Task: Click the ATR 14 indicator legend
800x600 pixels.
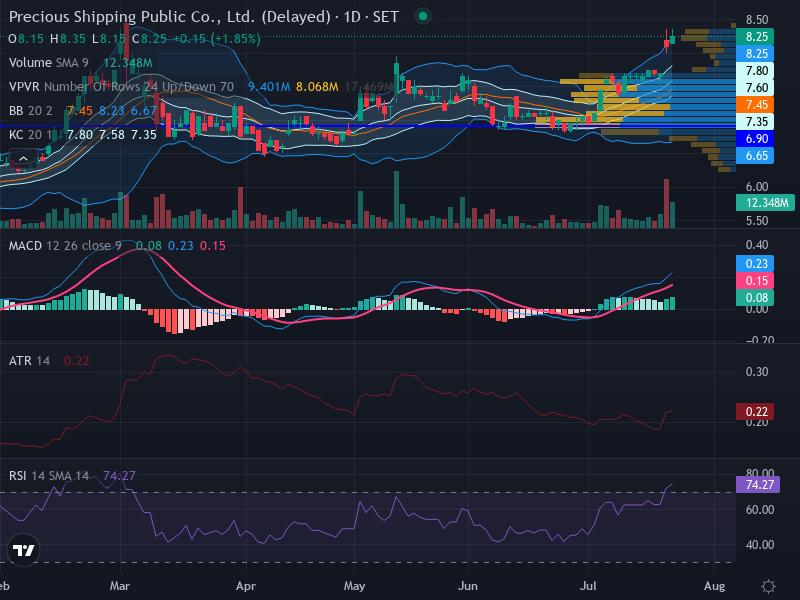Action: click(x=29, y=361)
